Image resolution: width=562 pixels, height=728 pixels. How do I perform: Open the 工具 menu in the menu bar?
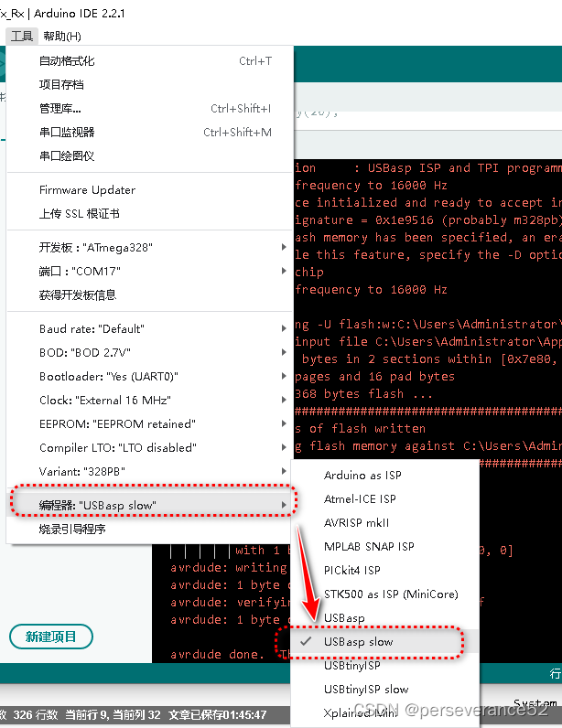pos(22,36)
